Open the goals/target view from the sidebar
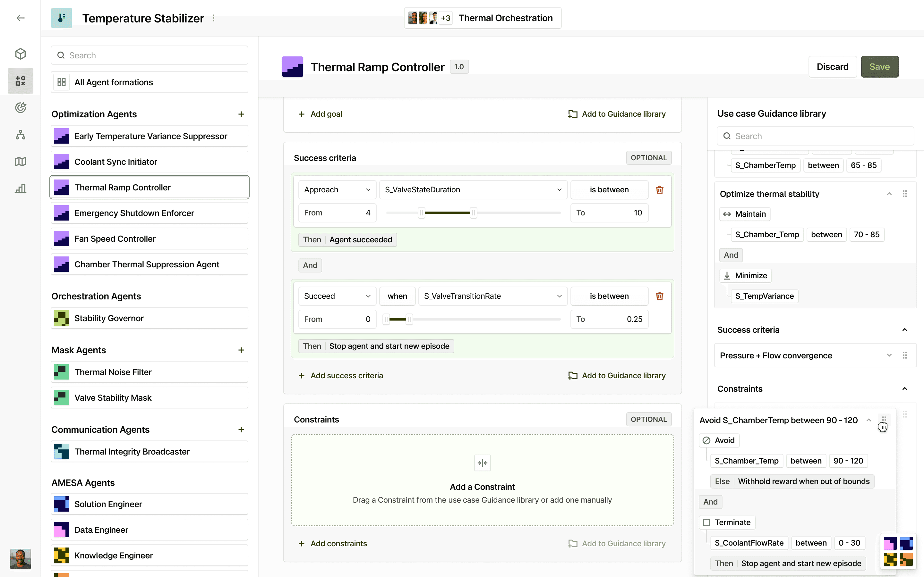 click(x=20, y=108)
